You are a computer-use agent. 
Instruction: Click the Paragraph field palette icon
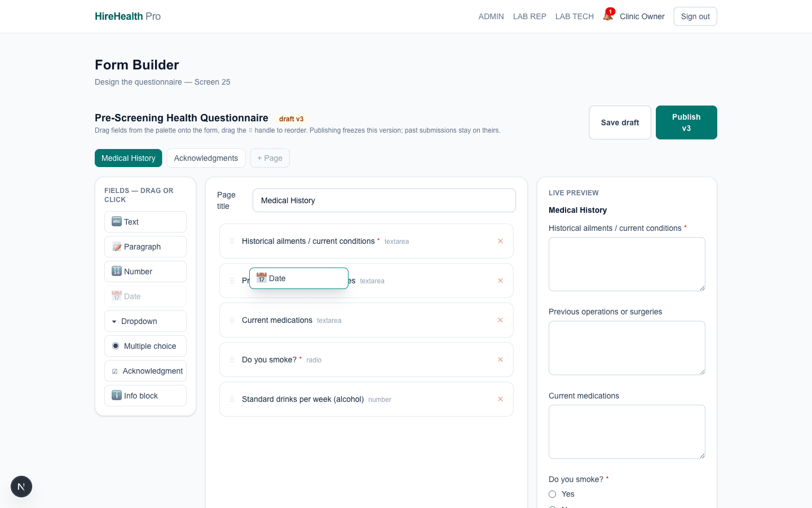tap(117, 247)
